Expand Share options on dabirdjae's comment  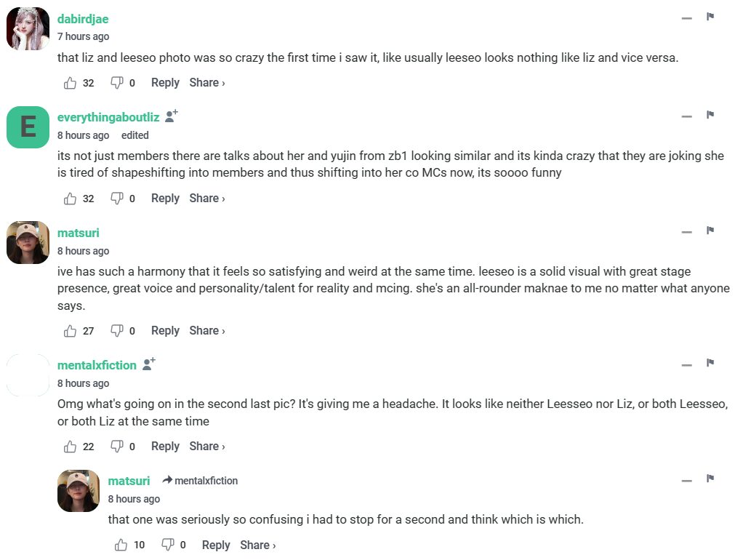click(206, 83)
